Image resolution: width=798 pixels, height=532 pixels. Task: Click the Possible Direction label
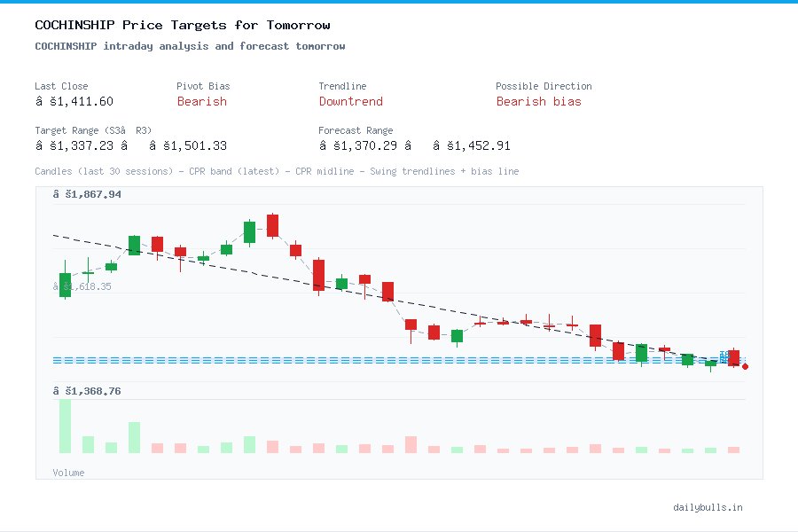pyautogui.click(x=544, y=86)
